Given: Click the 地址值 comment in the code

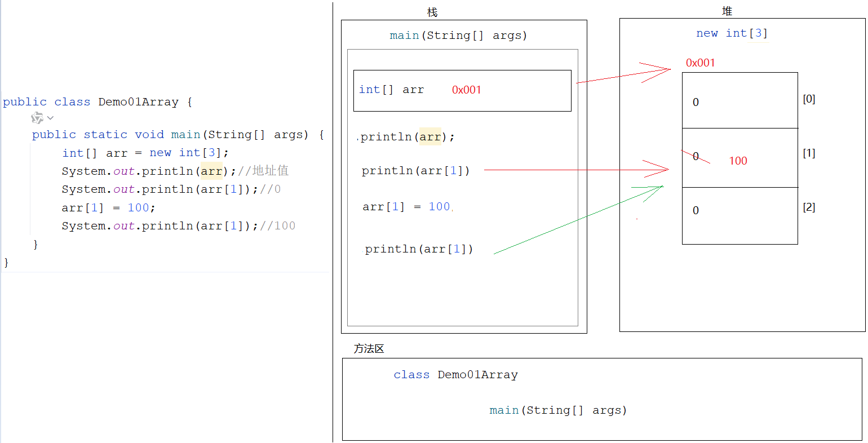Looking at the screenshot, I should coord(270,171).
